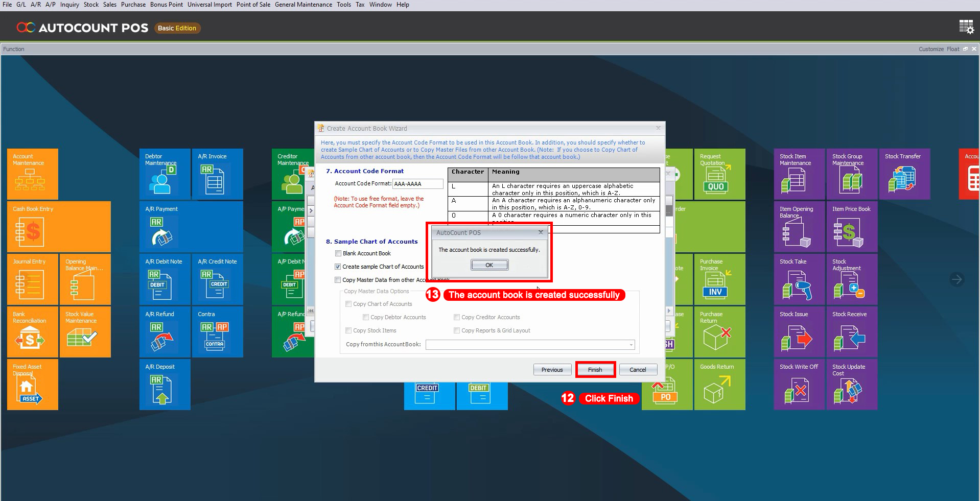This screenshot has height=501, width=980.
Task: Open Journal Entry tile
Action: point(33,279)
